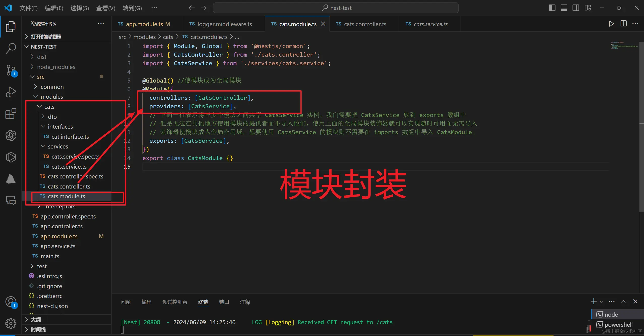Close the cats.module.ts tab

pos(323,24)
